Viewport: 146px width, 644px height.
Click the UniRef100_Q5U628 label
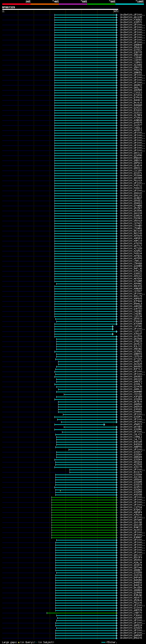pos(131,48)
